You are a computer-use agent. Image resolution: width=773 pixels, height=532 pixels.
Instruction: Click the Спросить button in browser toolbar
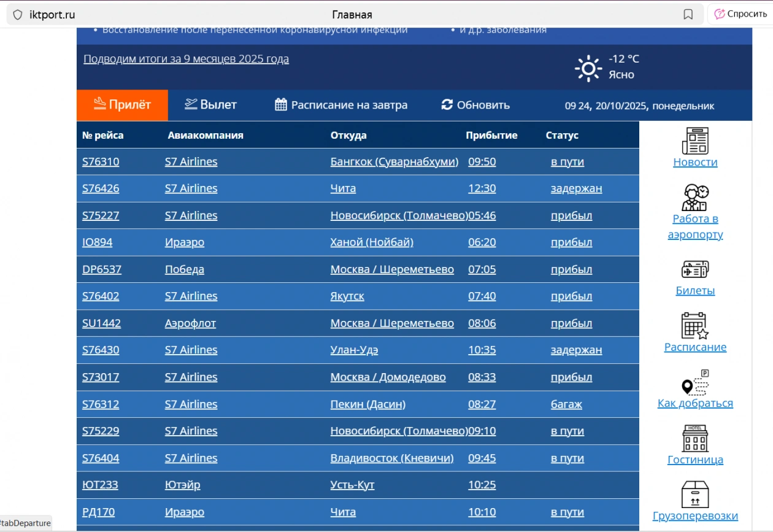(x=740, y=14)
